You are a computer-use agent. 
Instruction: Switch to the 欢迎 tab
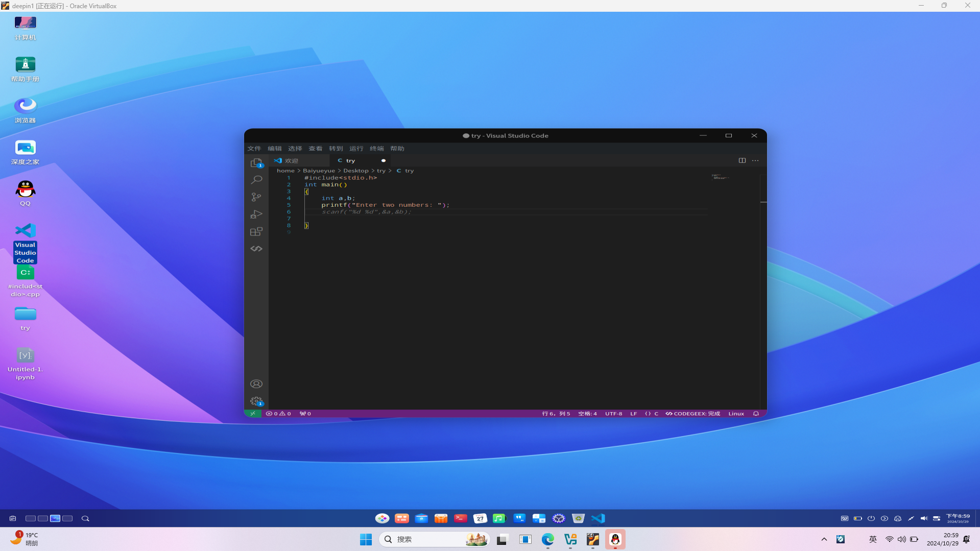click(x=299, y=160)
